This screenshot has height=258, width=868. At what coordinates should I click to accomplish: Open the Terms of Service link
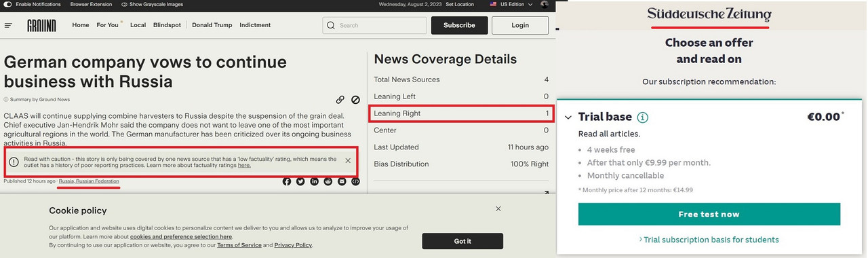click(239, 245)
